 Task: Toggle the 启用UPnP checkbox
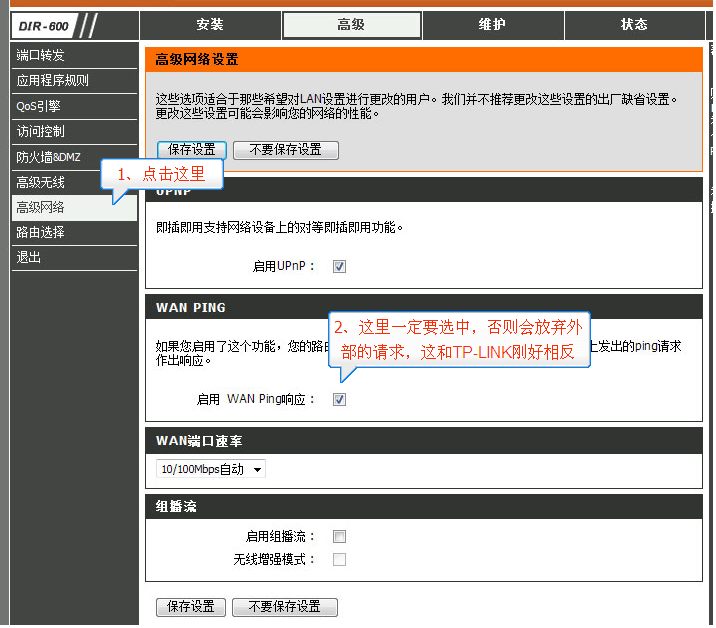coord(339,267)
